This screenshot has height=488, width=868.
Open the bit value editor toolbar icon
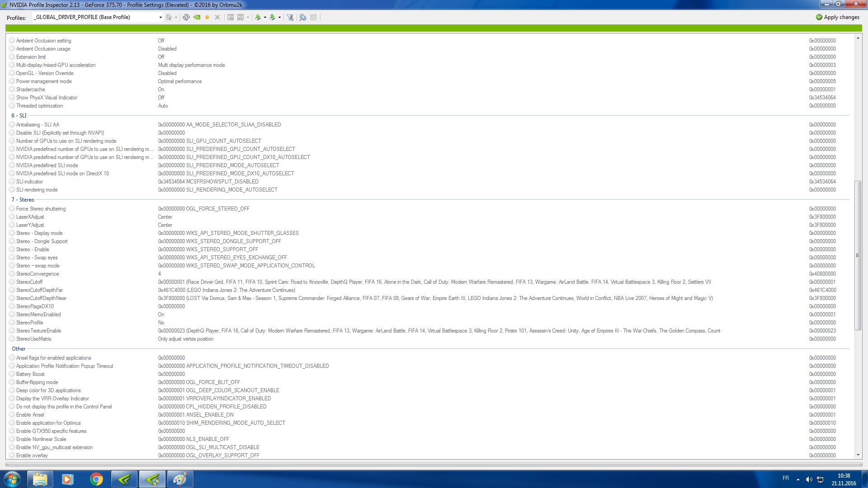(313, 17)
